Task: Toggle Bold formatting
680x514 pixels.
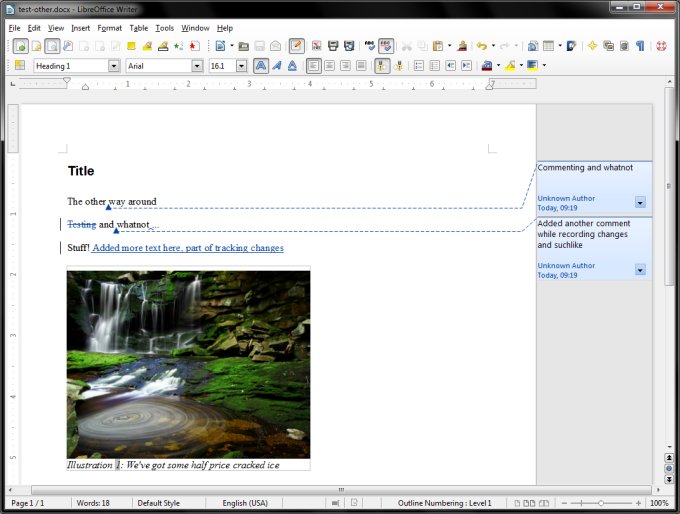Action: click(261, 66)
